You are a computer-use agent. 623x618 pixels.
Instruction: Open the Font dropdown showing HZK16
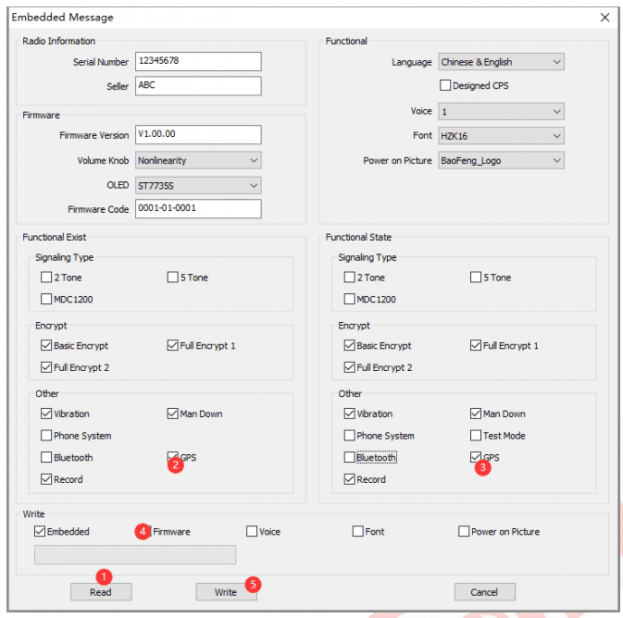501,136
